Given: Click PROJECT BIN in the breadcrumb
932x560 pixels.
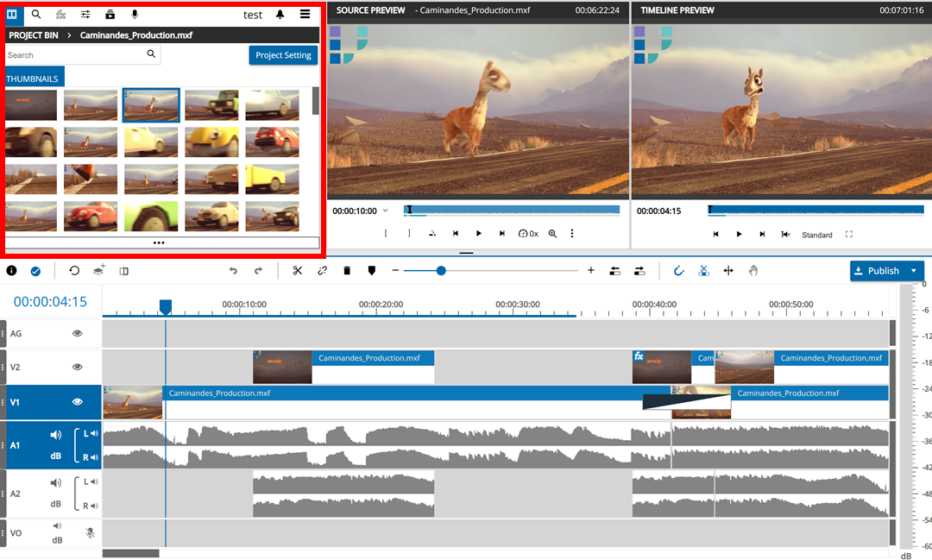Looking at the screenshot, I should (x=34, y=35).
